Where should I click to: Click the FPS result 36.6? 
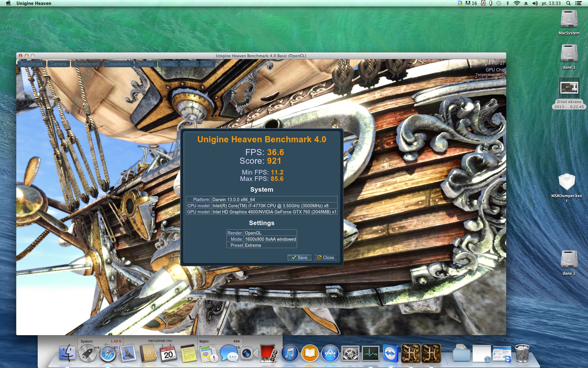(276, 152)
